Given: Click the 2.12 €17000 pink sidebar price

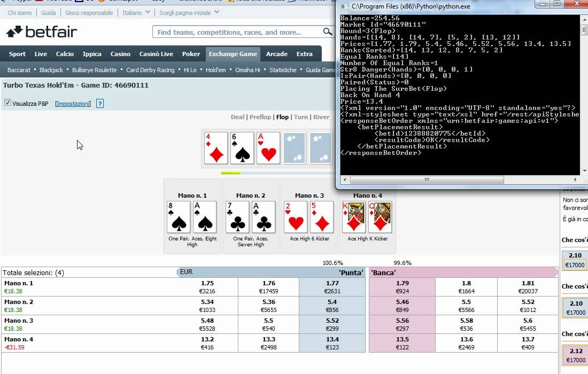Looking at the screenshot, I should coord(576,356).
